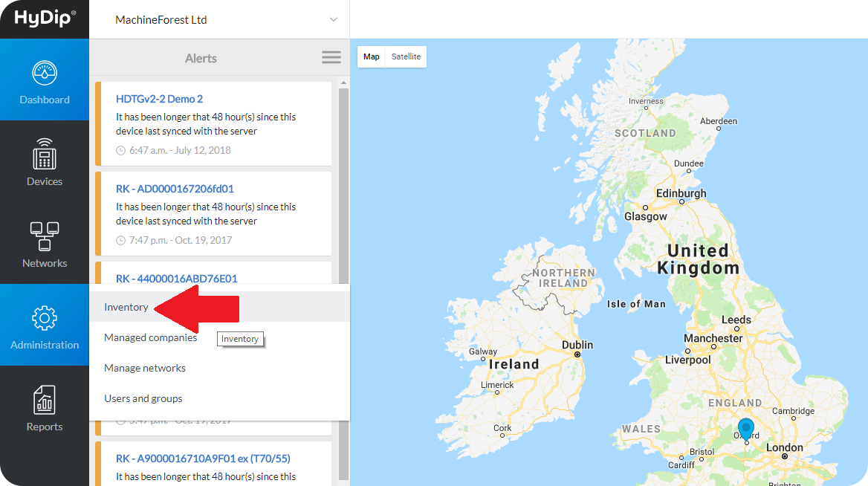Viewport: 868px width, 486px height.
Task: Click clock icon on RK - AD0000167206fd01 alert
Action: pyautogui.click(x=120, y=240)
